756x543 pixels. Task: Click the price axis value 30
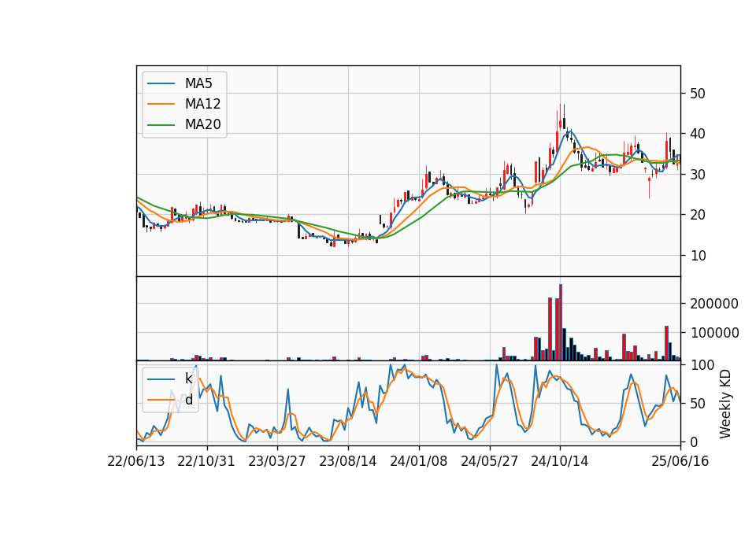(698, 175)
